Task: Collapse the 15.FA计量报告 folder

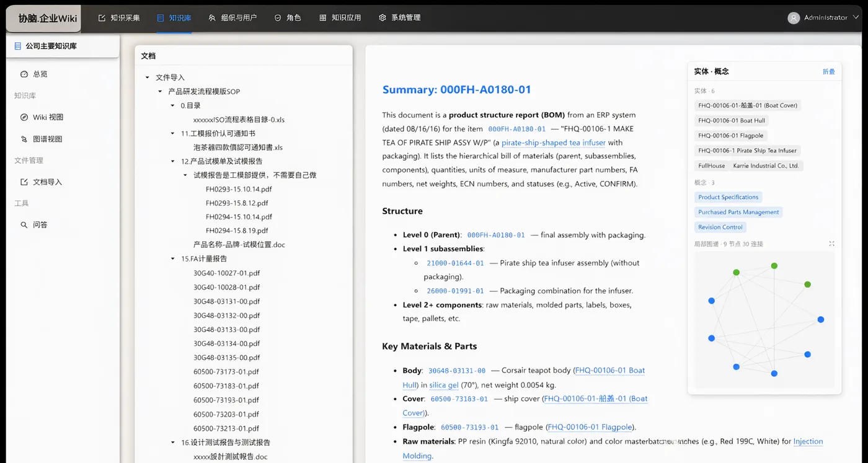Action: pyautogui.click(x=173, y=258)
